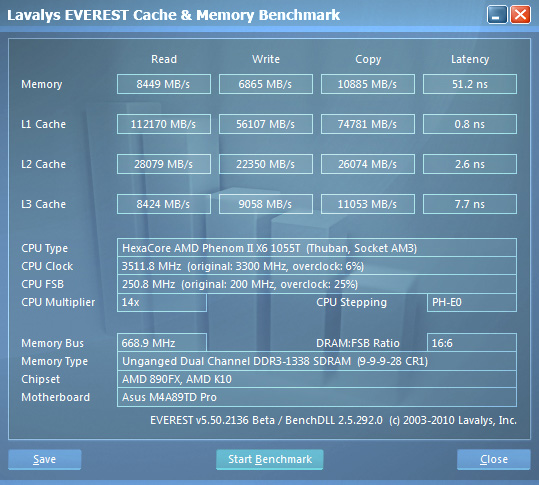Click the window title bar text

click(x=174, y=15)
